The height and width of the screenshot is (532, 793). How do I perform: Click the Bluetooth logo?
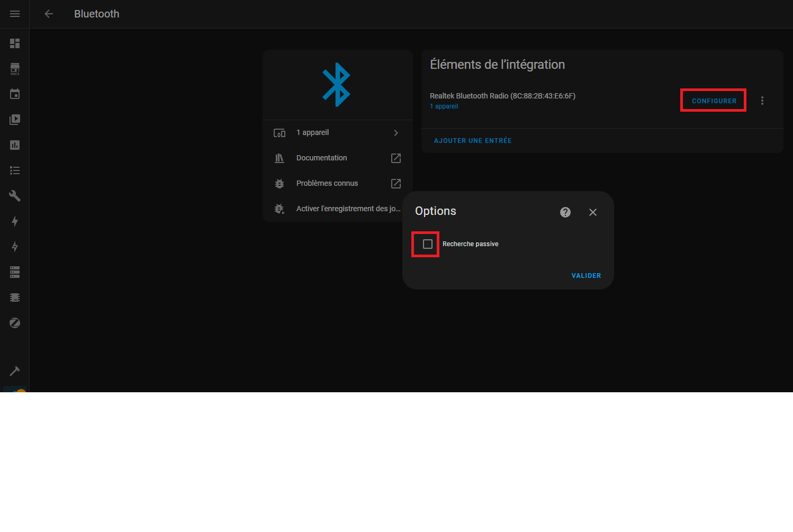[x=337, y=85]
